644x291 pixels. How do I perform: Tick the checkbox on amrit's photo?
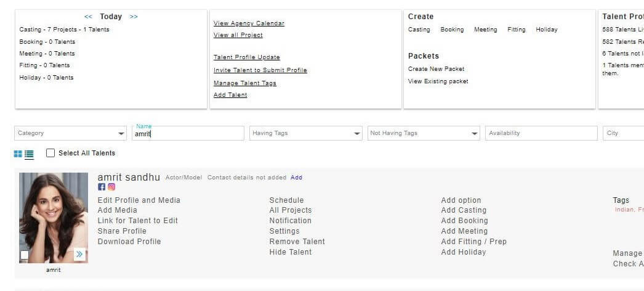(x=25, y=255)
